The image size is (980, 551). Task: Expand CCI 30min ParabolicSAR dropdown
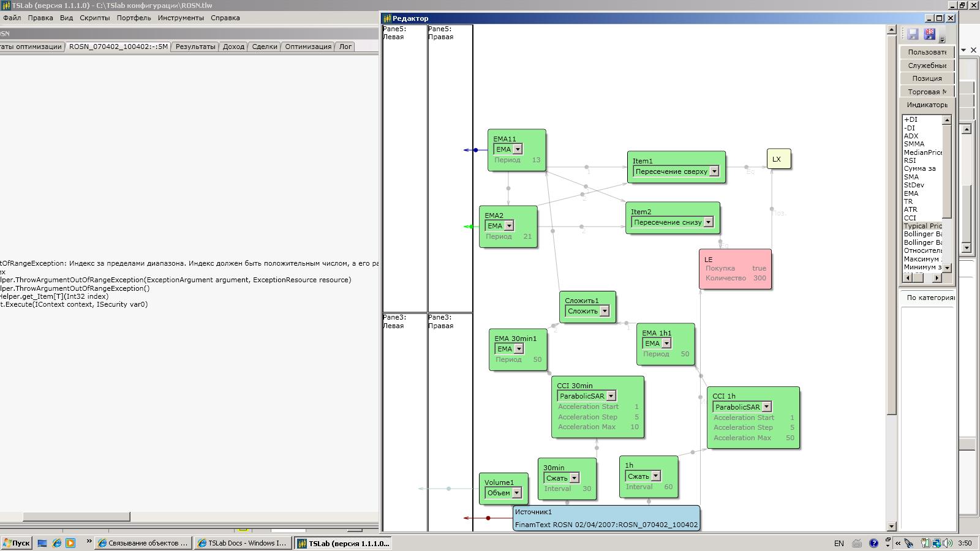click(611, 396)
